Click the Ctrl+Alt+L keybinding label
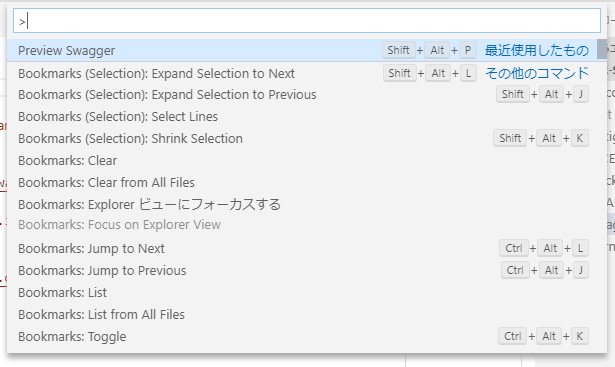Image resolution: width=615 pixels, height=367 pixels. [x=544, y=248]
